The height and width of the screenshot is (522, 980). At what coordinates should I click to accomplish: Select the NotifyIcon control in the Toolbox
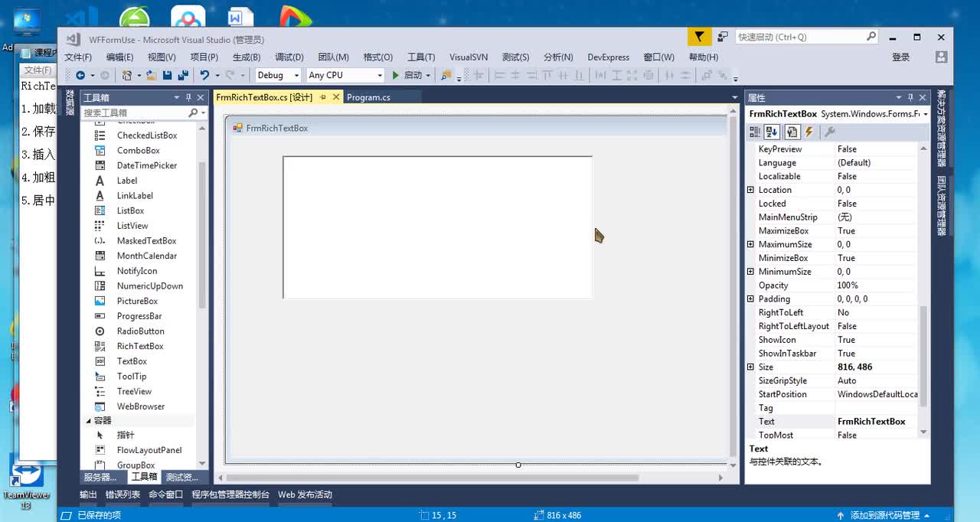[137, 271]
